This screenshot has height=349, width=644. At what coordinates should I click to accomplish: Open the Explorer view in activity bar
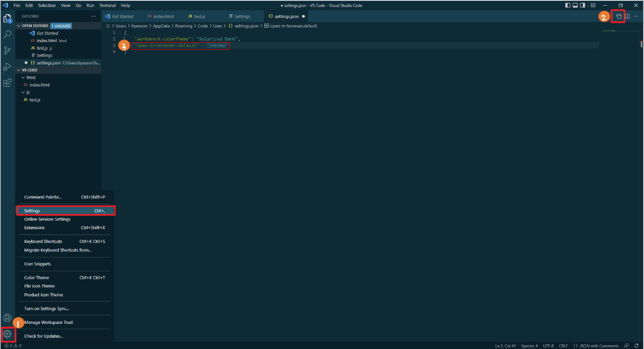pyautogui.click(x=7, y=19)
